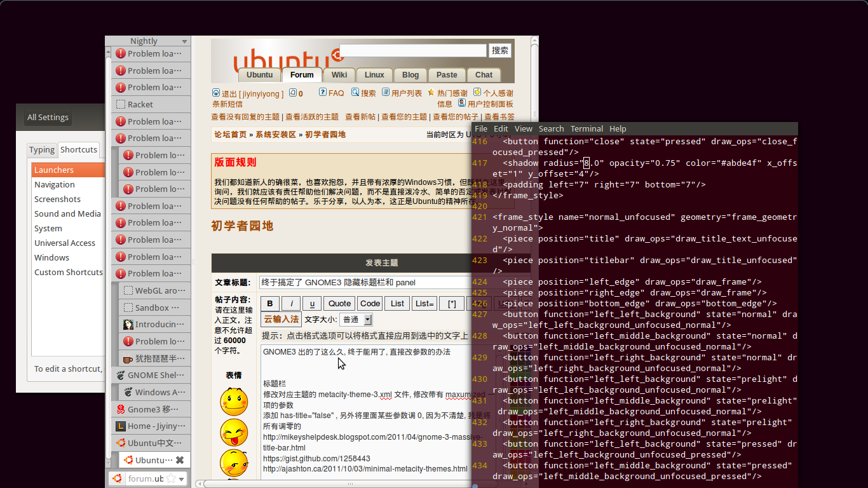Screen dimensions: 868x488
Task: Click the horizontal scrollbar under the forum page
Action: point(334,484)
